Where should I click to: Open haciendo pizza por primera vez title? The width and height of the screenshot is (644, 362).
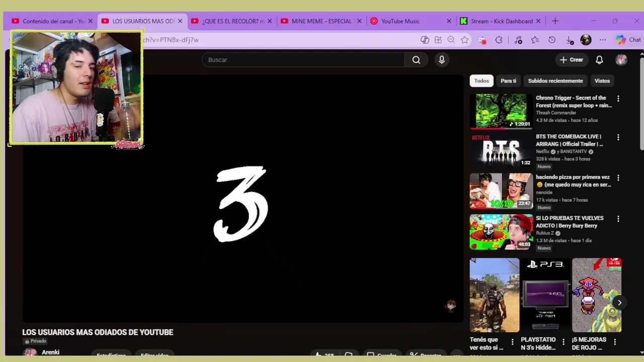click(x=573, y=181)
